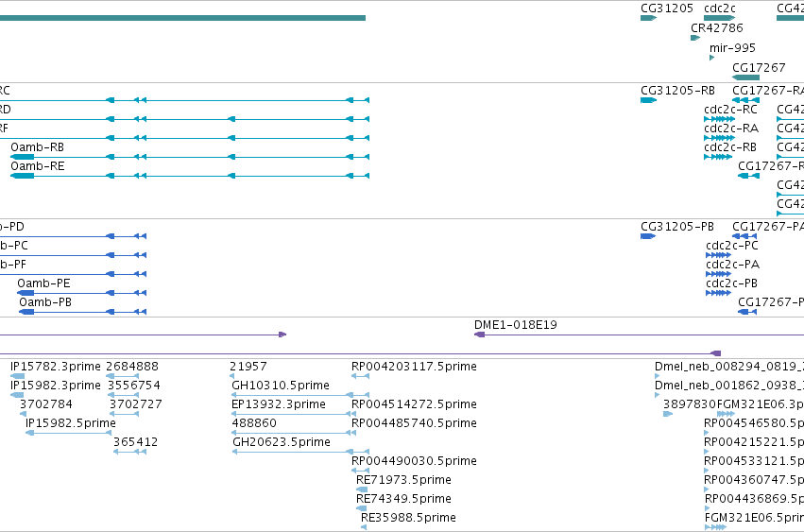The image size is (804, 532).
Task: Select EST label IP15782.3prime
Action: coord(56,367)
